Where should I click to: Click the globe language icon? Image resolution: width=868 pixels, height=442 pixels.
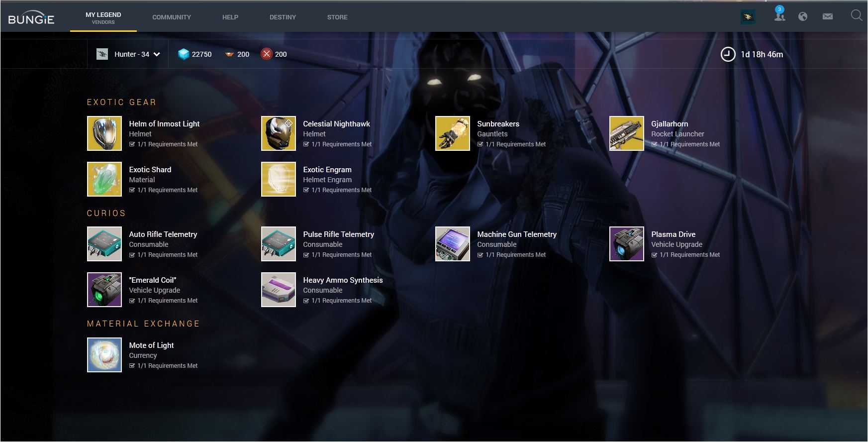point(803,16)
